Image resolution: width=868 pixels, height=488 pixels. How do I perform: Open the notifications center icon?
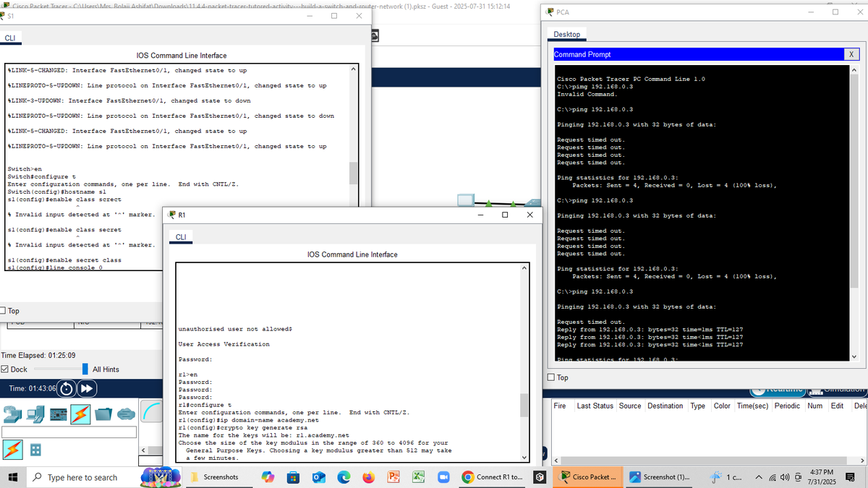(x=850, y=477)
